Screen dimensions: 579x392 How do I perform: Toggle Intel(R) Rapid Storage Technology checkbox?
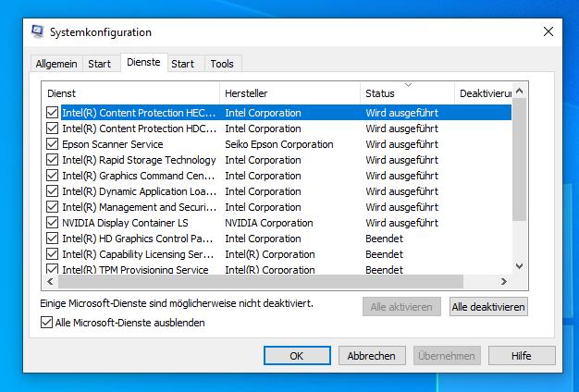pos(53,160)
